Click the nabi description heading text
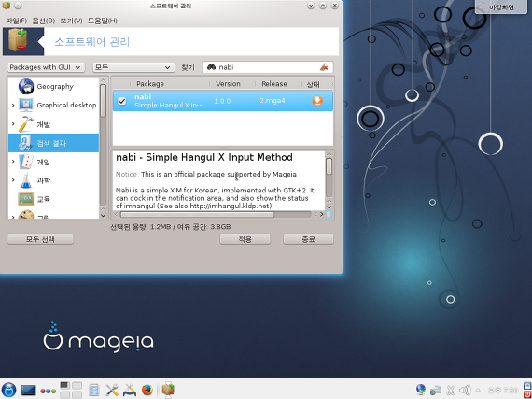 204,157
